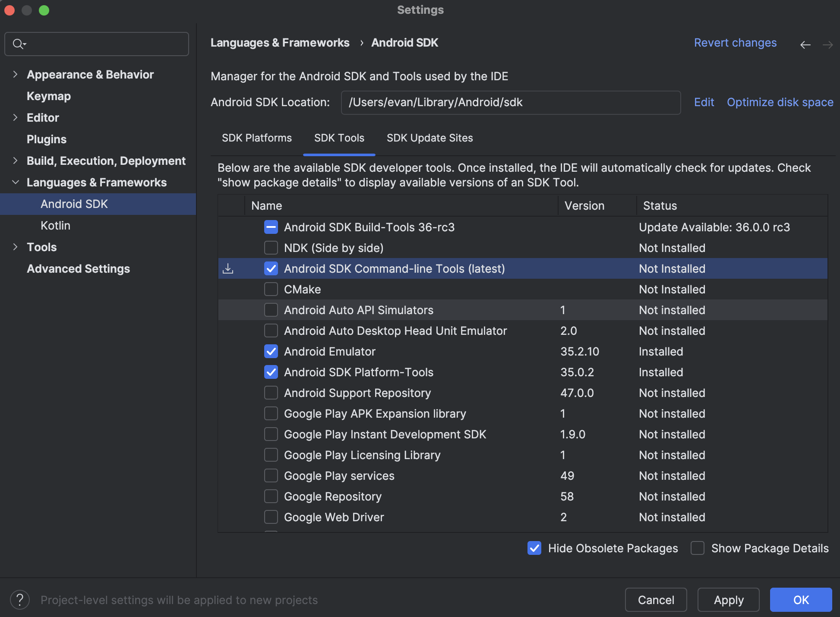Sort by the Name column header
This screenshot has height=617, width=840.
tap(401, 205)
